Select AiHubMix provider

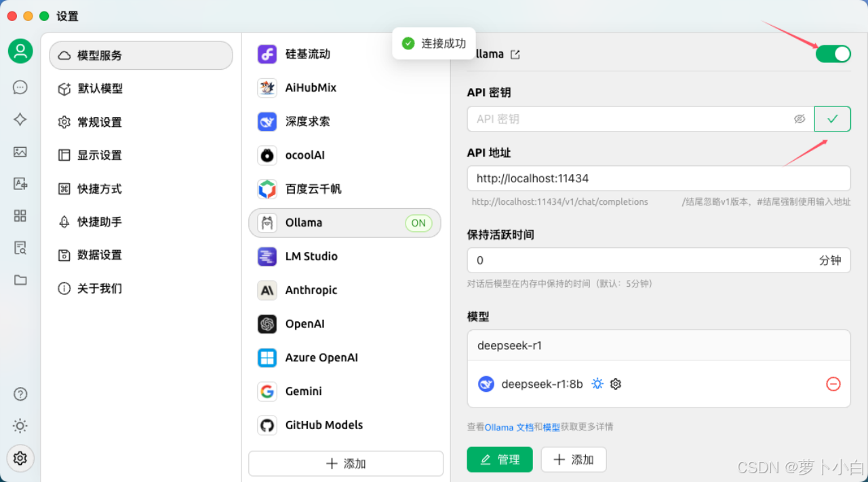coord(345,87)
